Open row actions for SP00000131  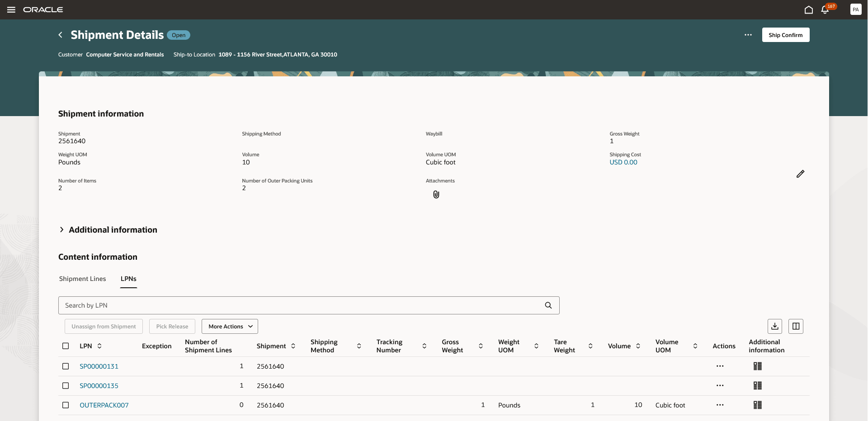point(720,366)
